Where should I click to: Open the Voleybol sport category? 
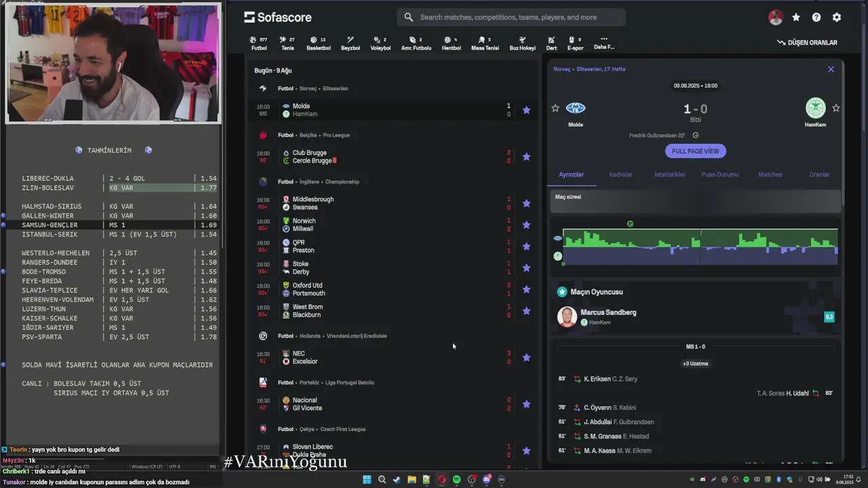pos(380,43)
